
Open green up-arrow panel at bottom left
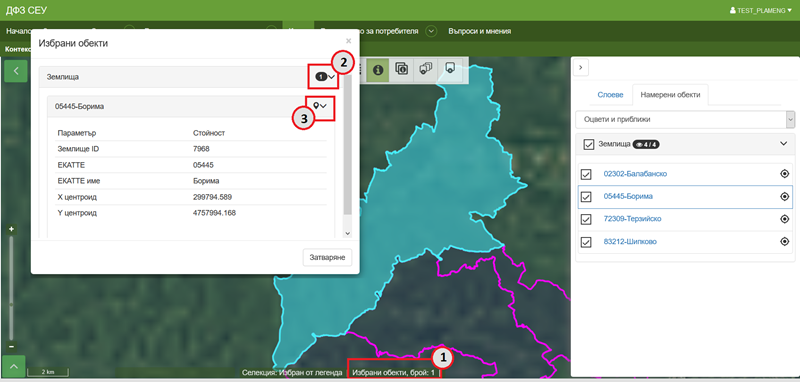14,366
